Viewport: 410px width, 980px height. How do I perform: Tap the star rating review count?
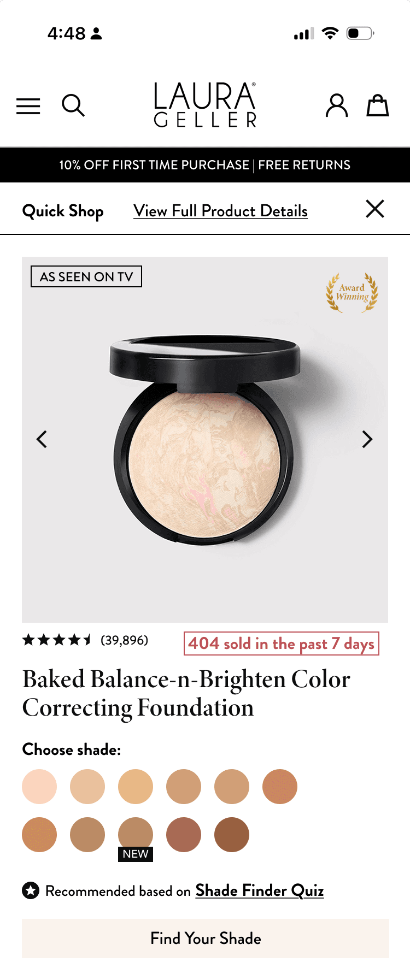click(85, 640)
